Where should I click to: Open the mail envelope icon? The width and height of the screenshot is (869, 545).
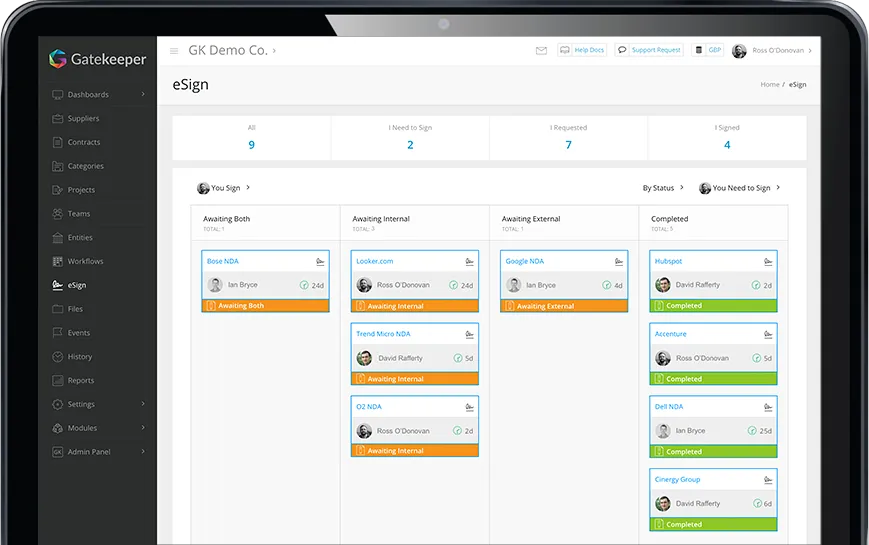(x=541, y=50)
